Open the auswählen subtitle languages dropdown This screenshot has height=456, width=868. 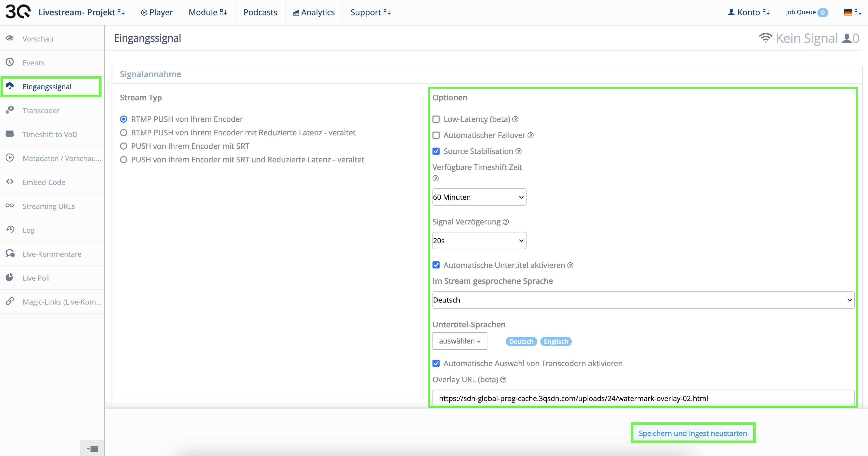pos(460,341)
